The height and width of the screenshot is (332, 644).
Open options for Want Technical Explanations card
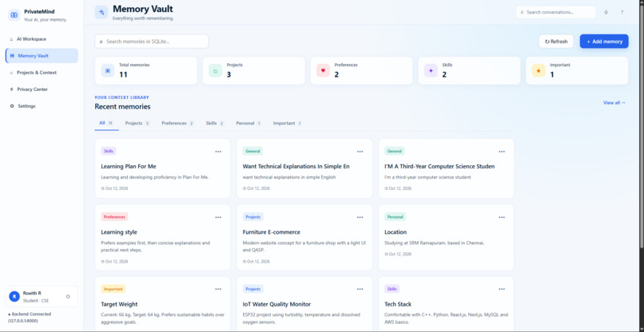point(360,152)
